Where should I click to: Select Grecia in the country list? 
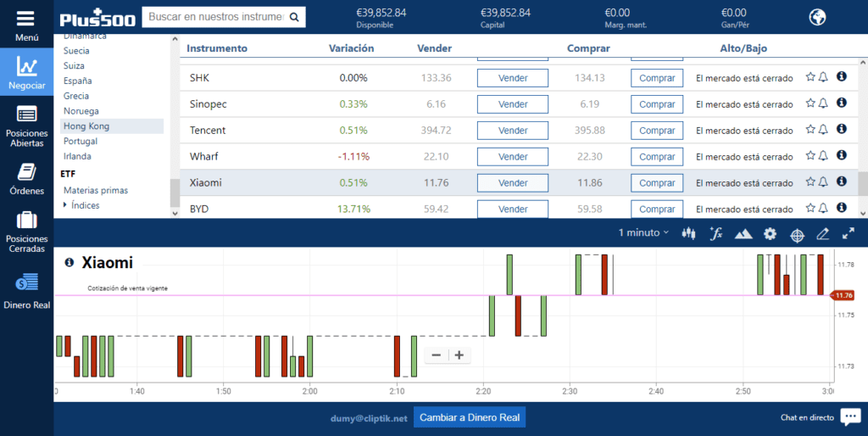(x=75, y=96)
